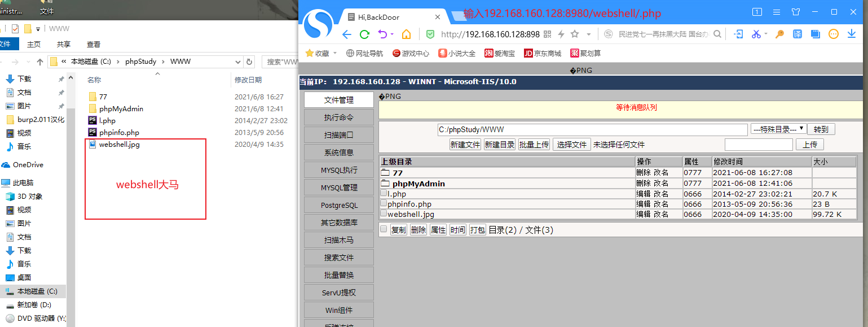Screen dimensions: 868x327
Task: Switch to the 查看 ribbon tab
Action: [94, 44]
